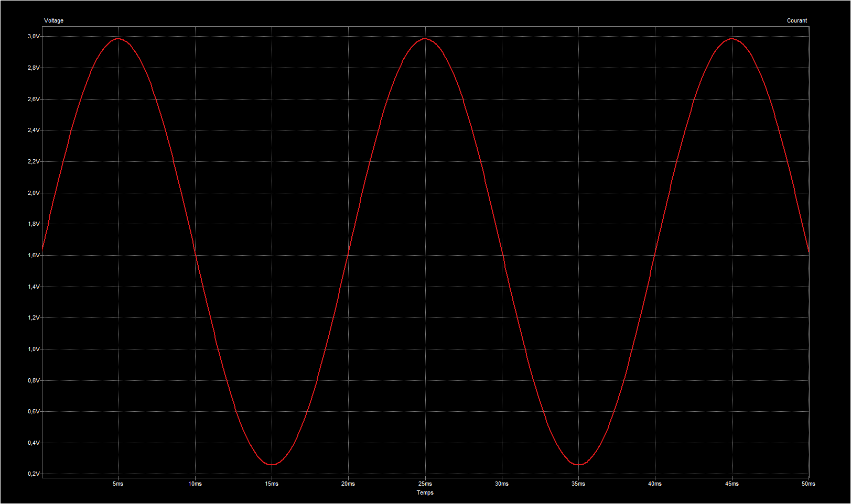Click the 40ms time label
Image resolution: width=851 pixels, height=504 pixels.
pyautogui.click(x=655, y=484)
